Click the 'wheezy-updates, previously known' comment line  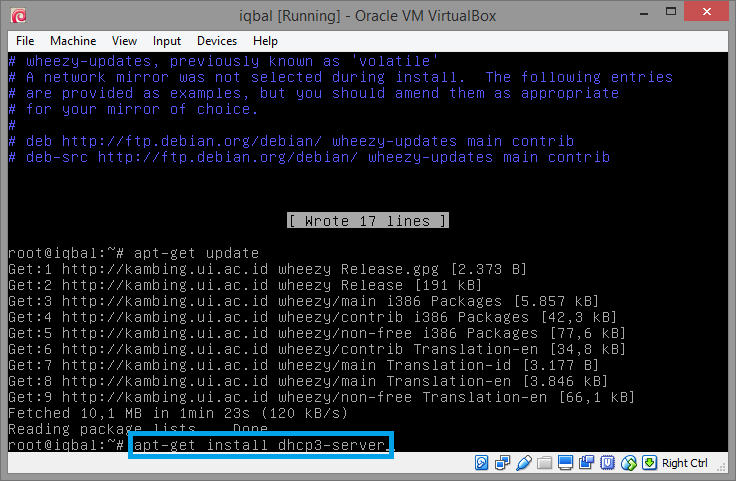(x=223, y=61)
